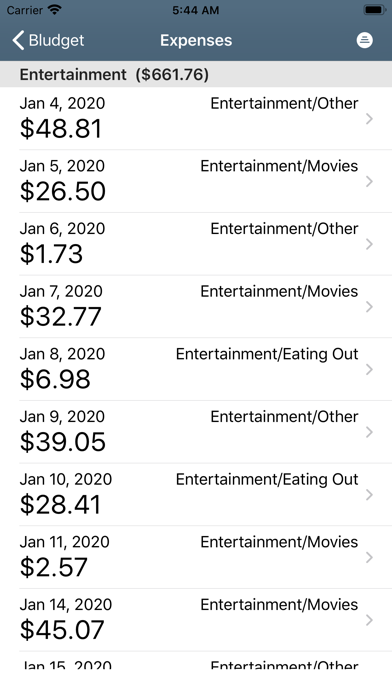Tap chevron on the $48.81 Other row
This screenshot has width=392, height=696.
pyautogui.click(x=369, y=119)
